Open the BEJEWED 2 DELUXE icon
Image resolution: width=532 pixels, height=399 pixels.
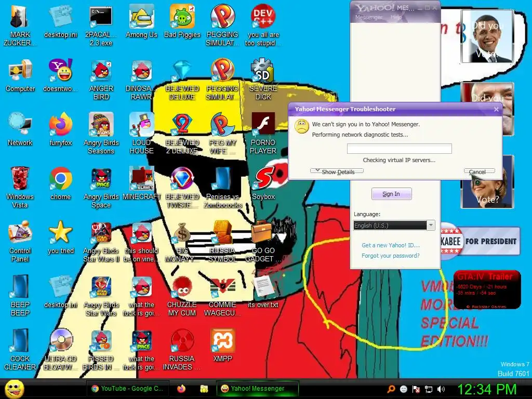[182, 134]
